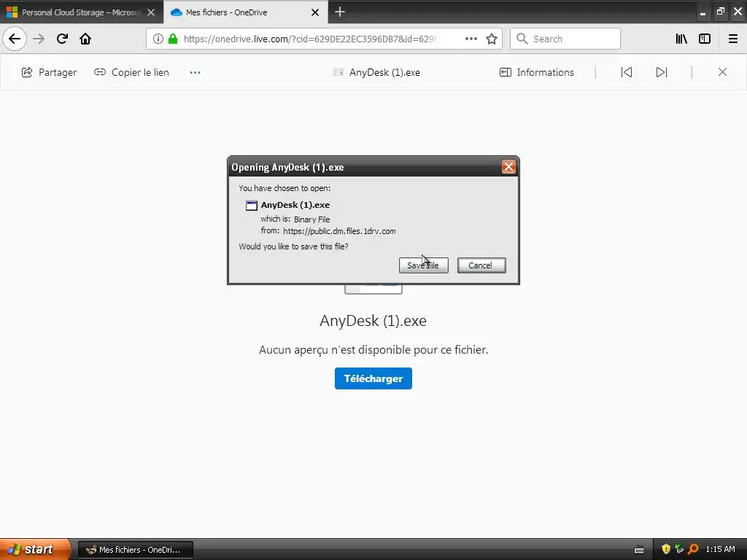Viewport: 747px width, 560px height.
Task: Click the browser Forward arrow button
Action: (39, 39)
